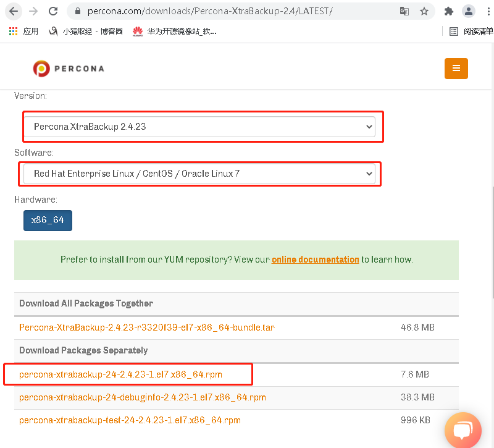Download percona-xtrabackup-24-2.4.23 rpm

point(120,374)
